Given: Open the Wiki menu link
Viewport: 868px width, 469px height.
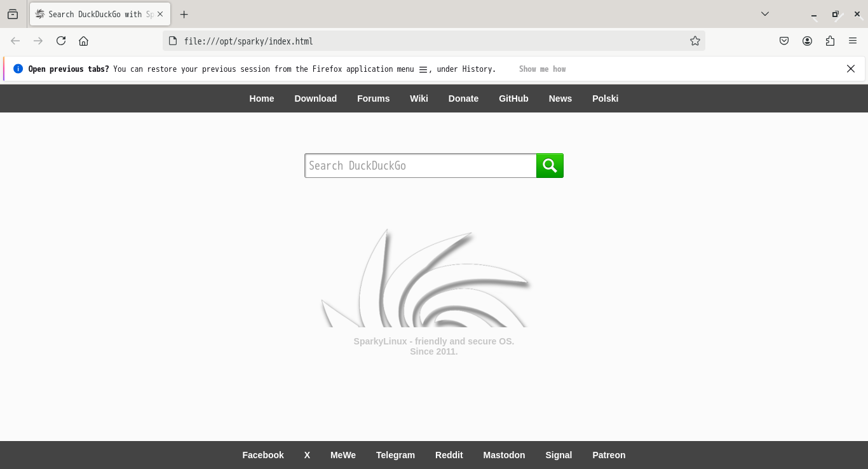Looking at the screenshot, I should tap(419, 99).
